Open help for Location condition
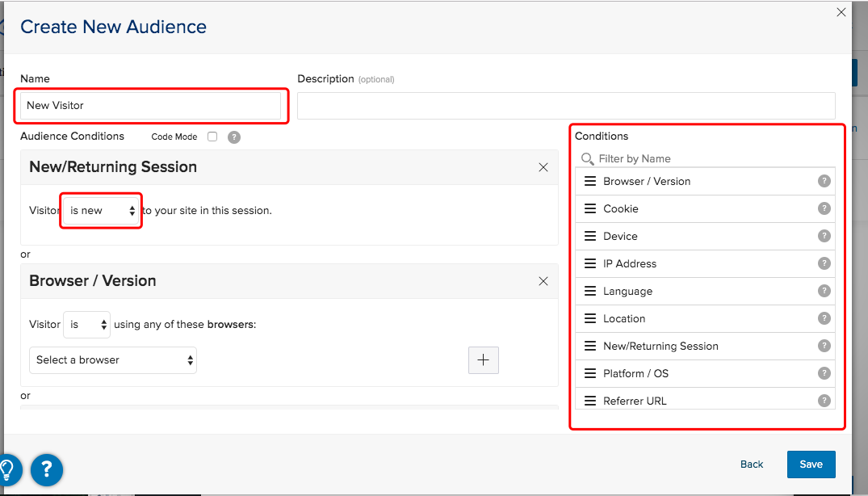The height and width of the screenshot is (496, 868). (824, 318)
